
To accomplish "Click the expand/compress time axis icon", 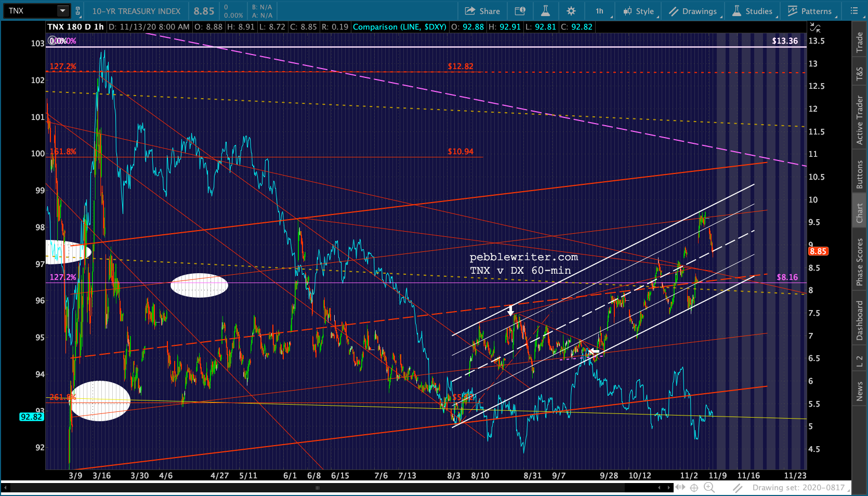I will tap(680, 488).
